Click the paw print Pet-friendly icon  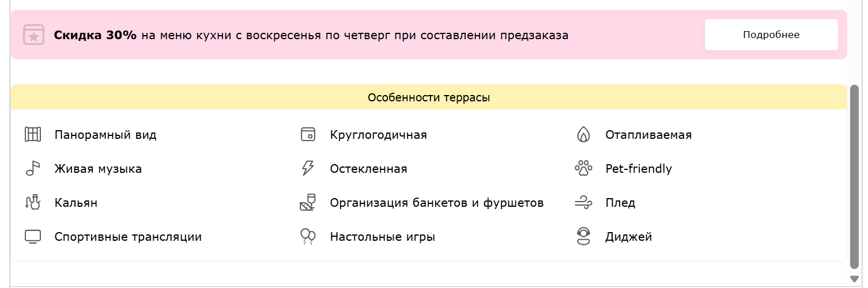tap(584, 169)
